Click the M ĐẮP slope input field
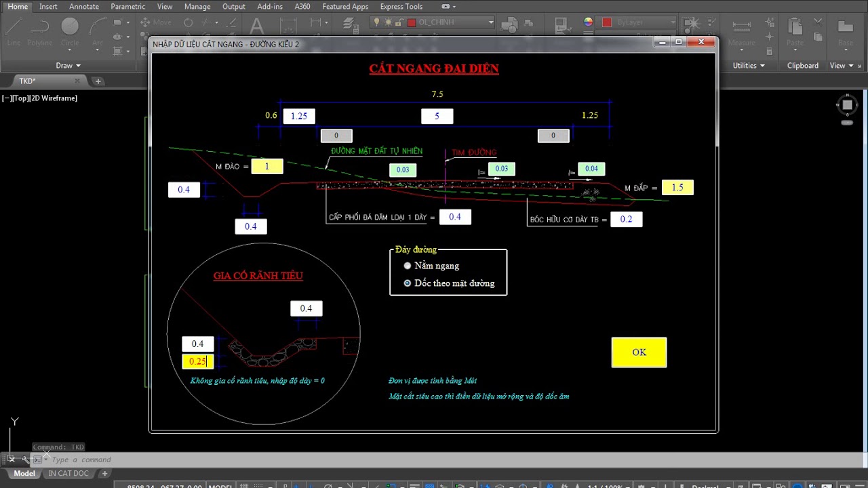868x488 pixels. point(677,188)
